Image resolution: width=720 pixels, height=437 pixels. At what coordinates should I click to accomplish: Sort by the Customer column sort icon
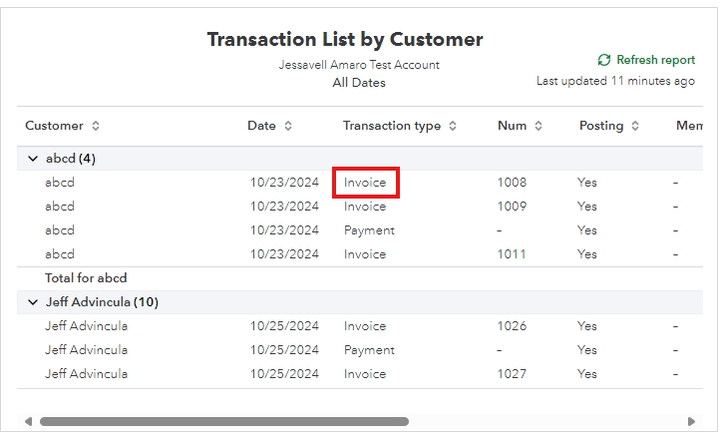96,126
